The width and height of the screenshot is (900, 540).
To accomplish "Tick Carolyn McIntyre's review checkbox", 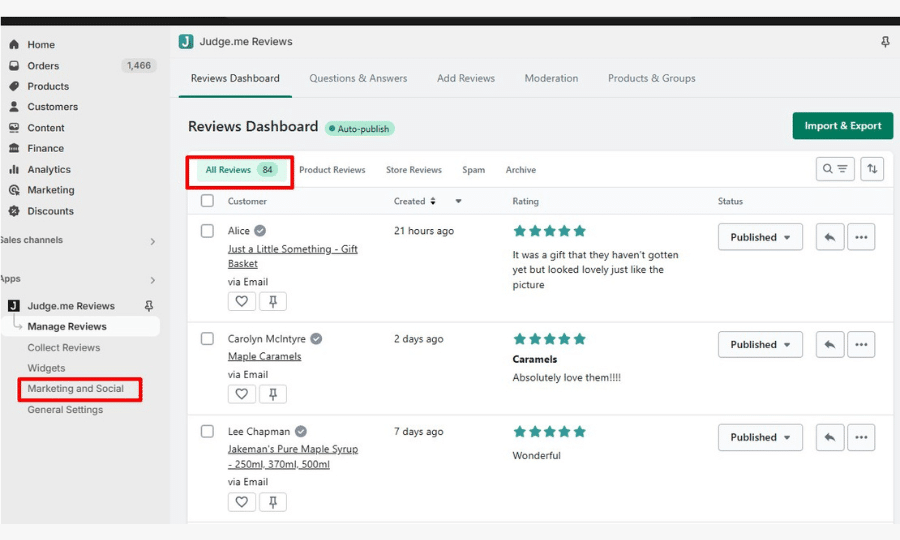I will (207, 339).
